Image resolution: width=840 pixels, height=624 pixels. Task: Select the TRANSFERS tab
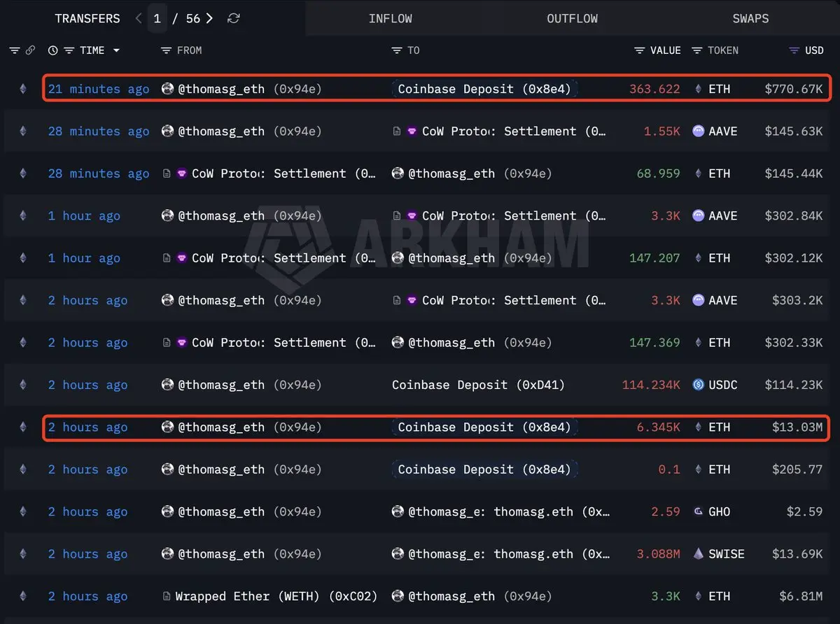(x=87, y=19)
